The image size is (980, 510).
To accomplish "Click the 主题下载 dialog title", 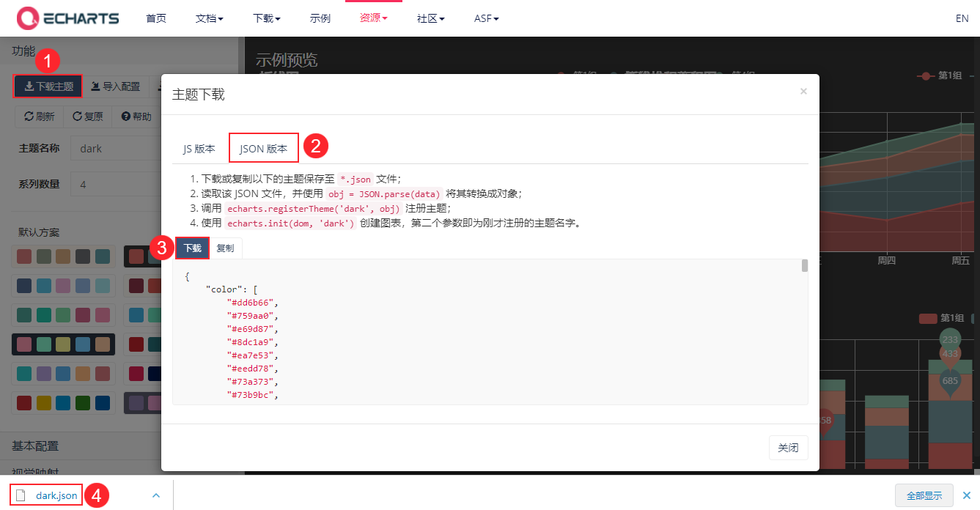I will [x=198, y=95].
